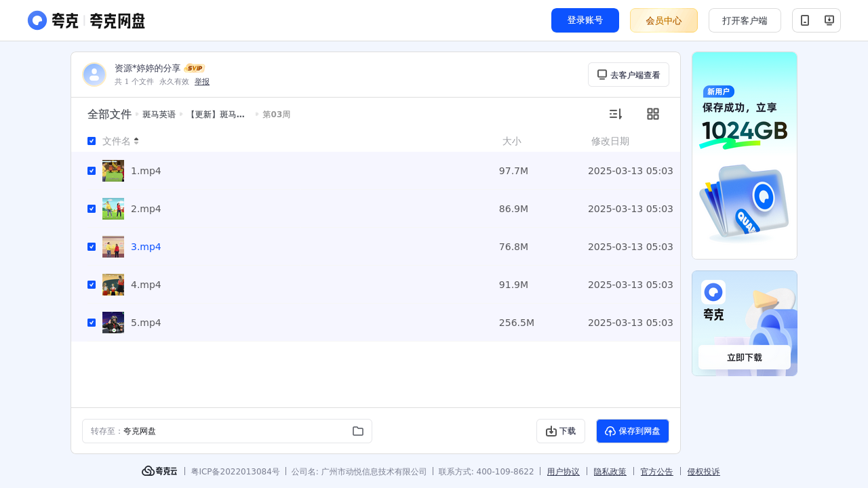Click the 夸克网盘 title in header
This screenshot has width=868, height=488.
[x=117, y=20]
